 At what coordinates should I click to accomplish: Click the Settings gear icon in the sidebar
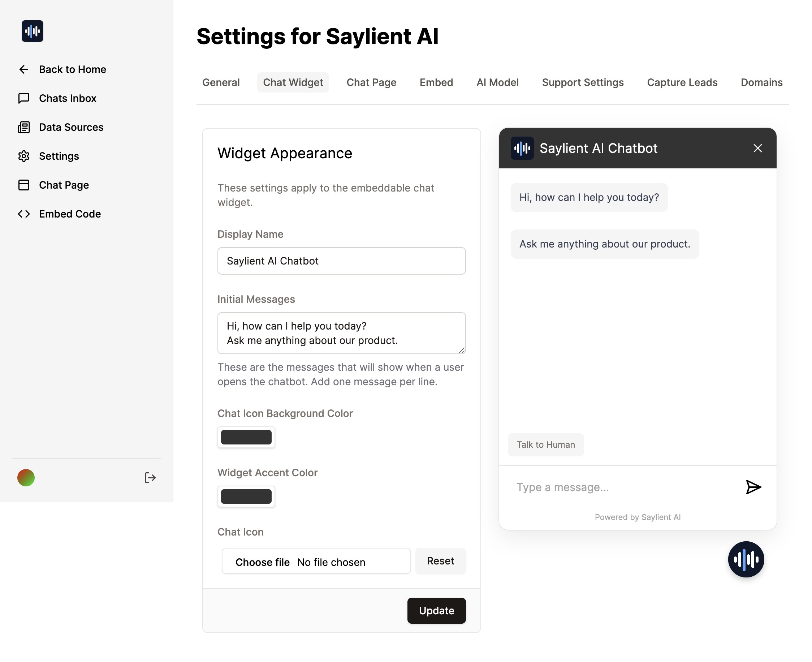pyautogui.click(x=23, y=156)
